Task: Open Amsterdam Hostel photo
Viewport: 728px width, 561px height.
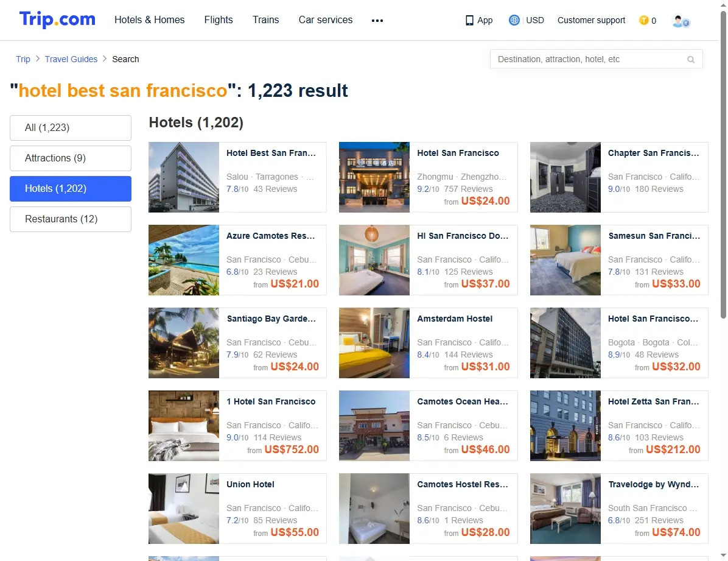Action: tap(374, 342)
